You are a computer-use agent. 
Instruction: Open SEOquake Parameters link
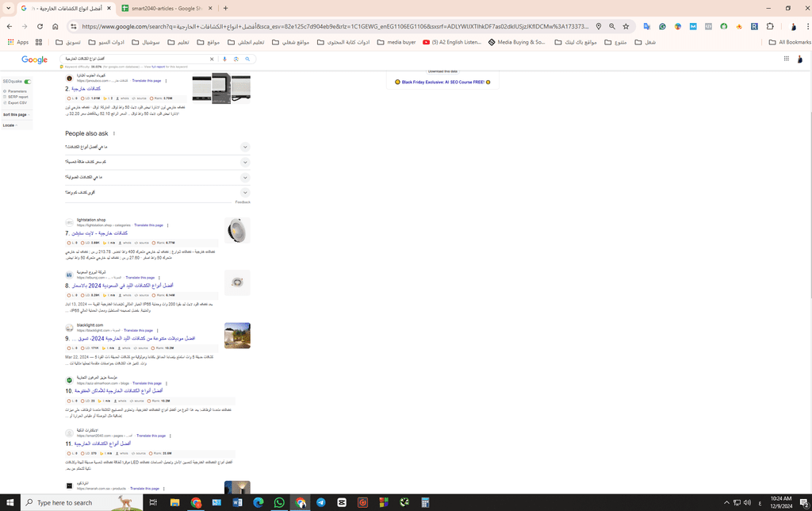(17, 91)
